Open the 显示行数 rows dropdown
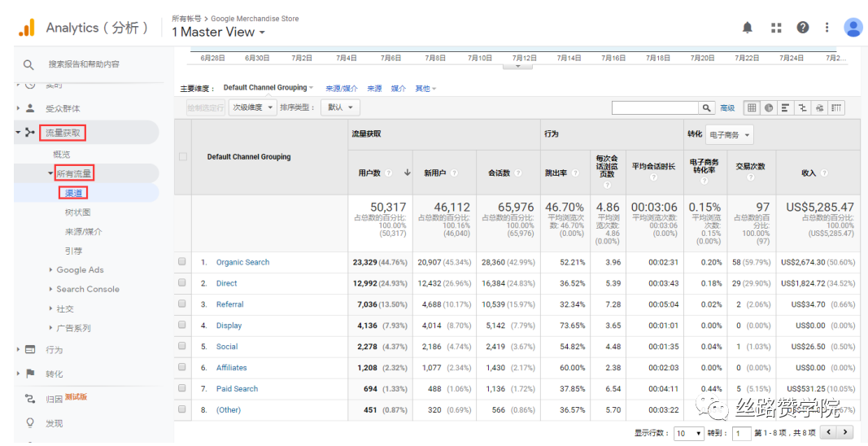This screenshot has width=868, height=446. click(689, 433)
